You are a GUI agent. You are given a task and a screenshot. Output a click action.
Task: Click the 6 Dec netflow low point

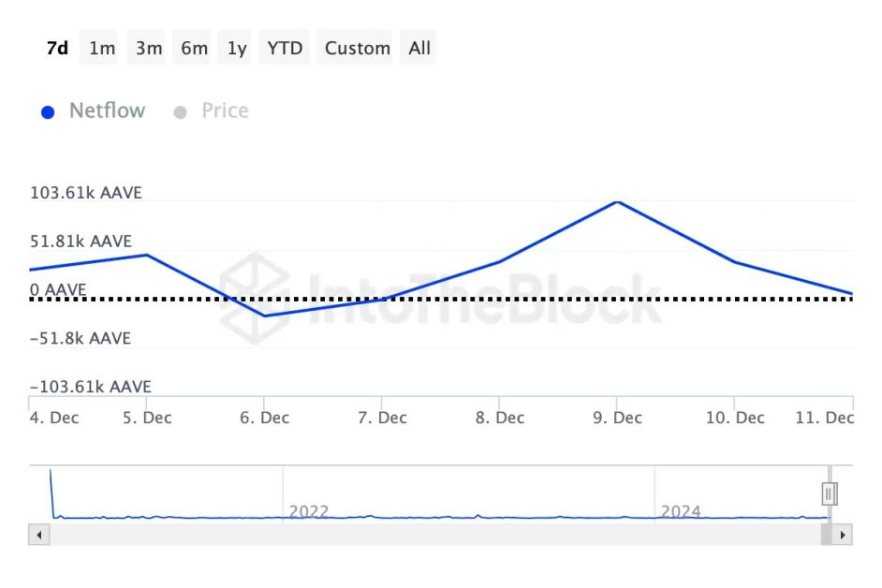coord(265,316)
